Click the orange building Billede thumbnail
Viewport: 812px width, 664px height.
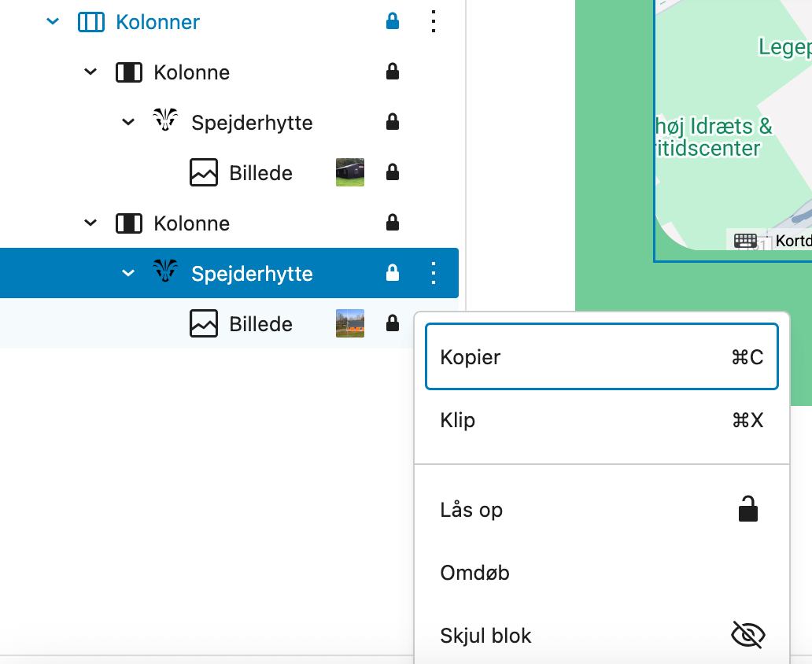pos(350,323)
